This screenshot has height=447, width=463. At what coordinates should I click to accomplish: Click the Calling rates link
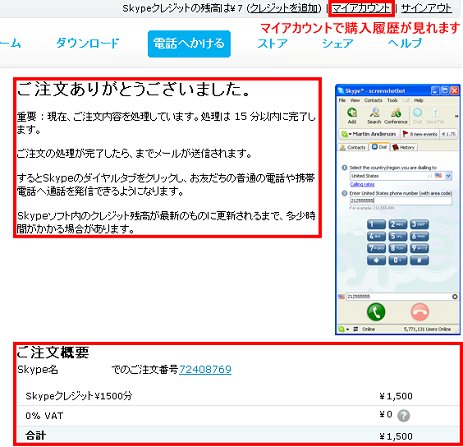click(362, 184)
